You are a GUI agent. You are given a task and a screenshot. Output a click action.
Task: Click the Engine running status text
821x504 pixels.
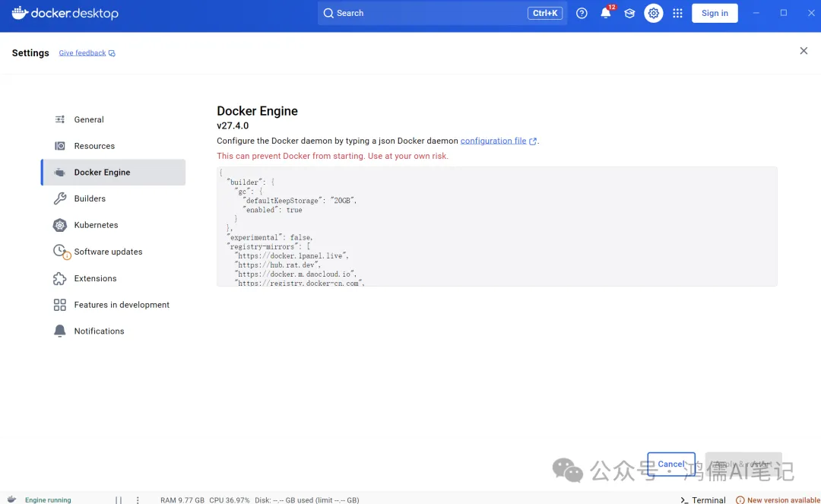tap(48, 500)
